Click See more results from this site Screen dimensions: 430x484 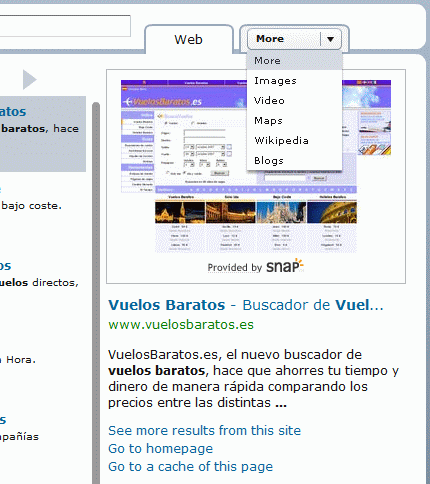coord(204,430)
